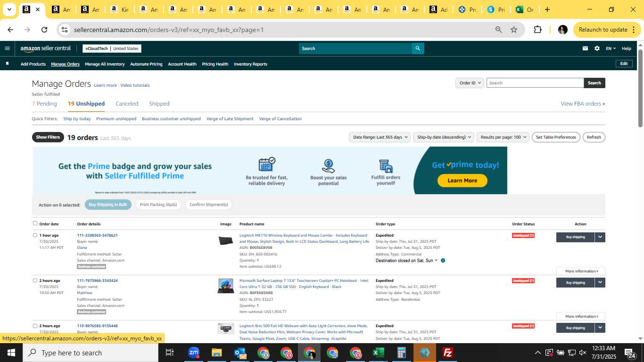Open the Results per page: 100 dropdown

[x=503, y=137]
